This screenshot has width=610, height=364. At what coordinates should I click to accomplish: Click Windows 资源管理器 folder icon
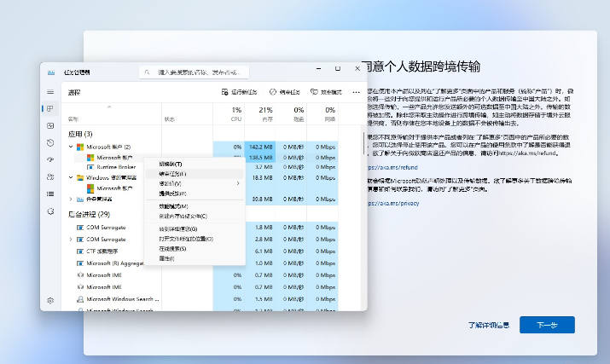(80, 177)
